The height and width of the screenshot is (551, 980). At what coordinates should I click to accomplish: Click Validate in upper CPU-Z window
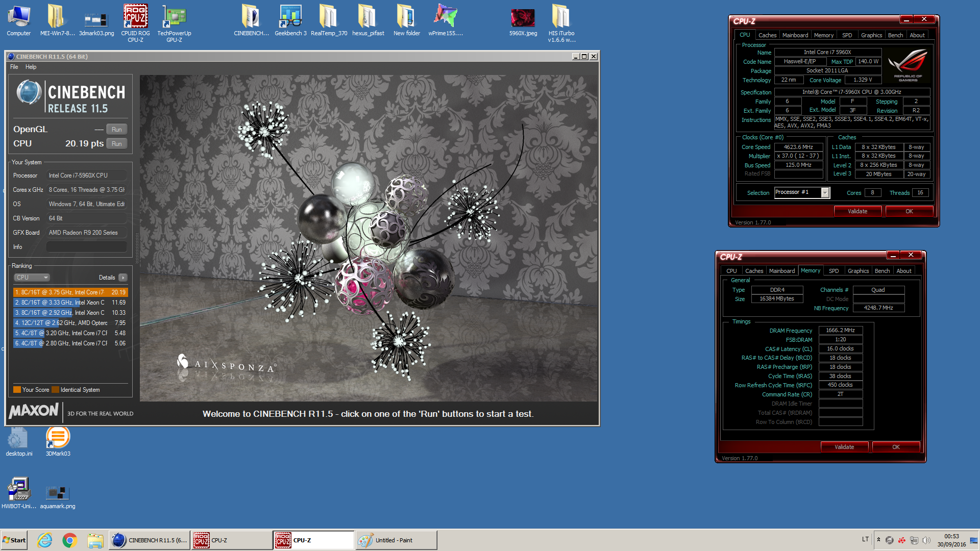coord(857,211)
